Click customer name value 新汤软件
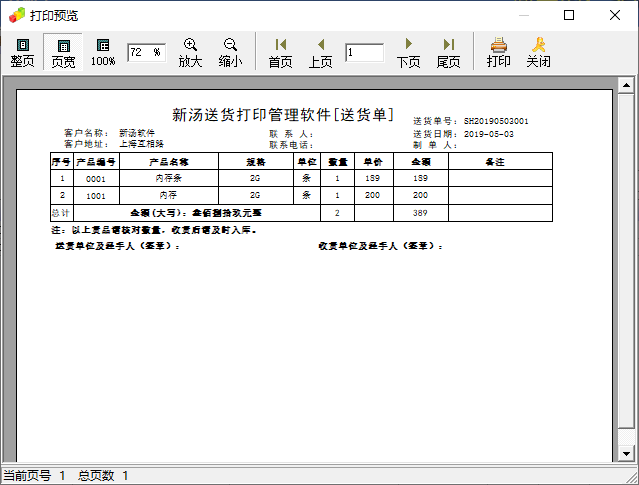The image size is (639, 485). (137, 133)
